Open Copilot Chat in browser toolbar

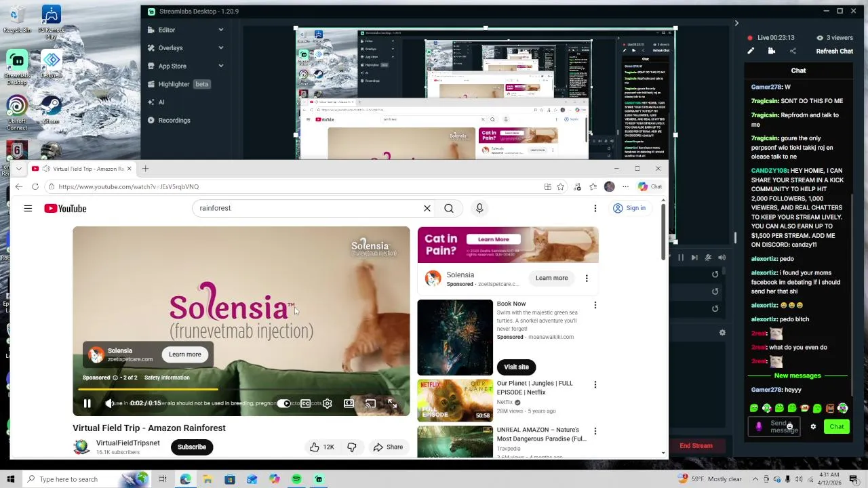click(x=650, y=186)
